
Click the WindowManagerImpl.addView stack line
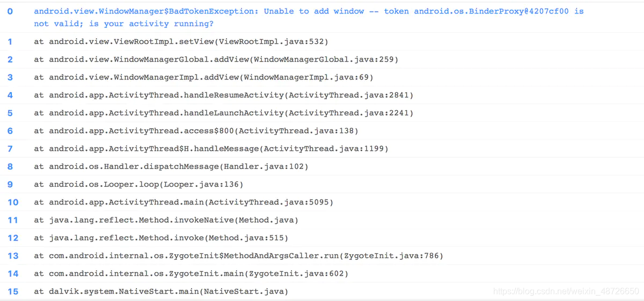pyautogui.click(x=203, y=77)
